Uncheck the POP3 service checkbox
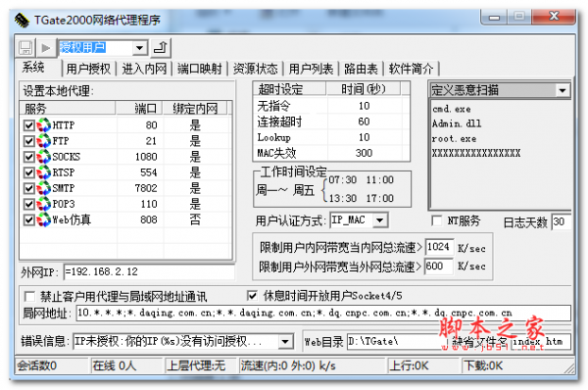This screenshot has width=588, height=390. click(x=28, y=204)
